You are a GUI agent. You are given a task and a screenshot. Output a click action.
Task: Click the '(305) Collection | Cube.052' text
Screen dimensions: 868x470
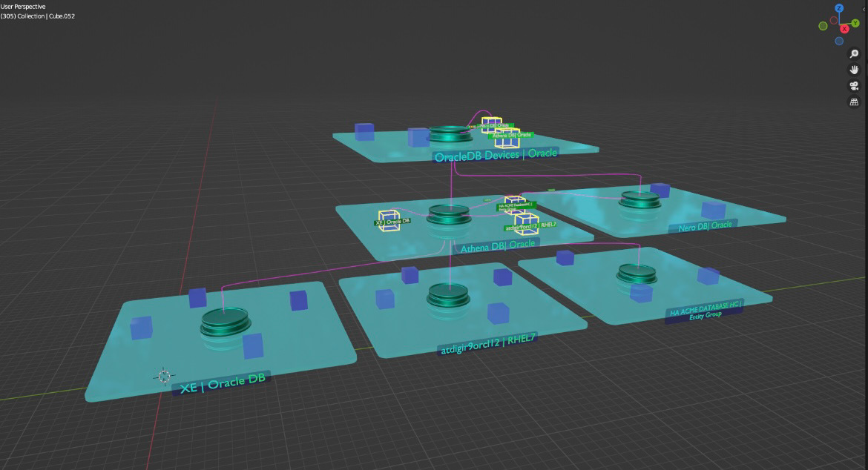coord(38,16)
